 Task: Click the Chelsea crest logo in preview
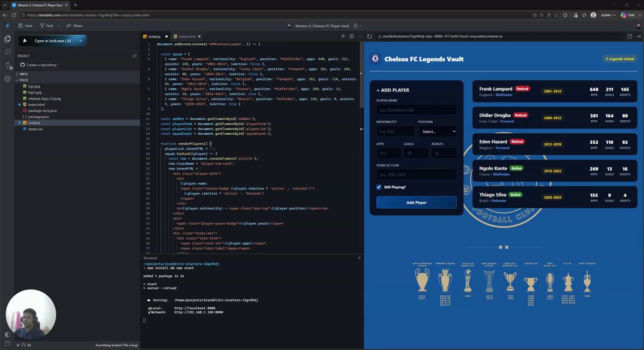(375, 59)
